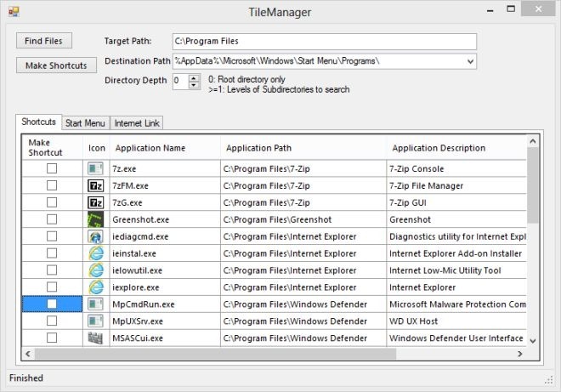The image size is (561, 392).
Task: Click the ielowutil.exe Internet Explorer icon
Action: [96, 270]
